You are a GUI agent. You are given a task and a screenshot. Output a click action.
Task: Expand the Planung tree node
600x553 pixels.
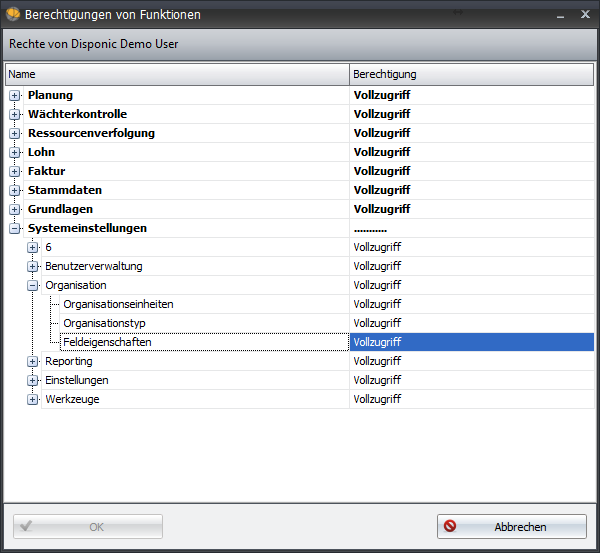point(15,95)
